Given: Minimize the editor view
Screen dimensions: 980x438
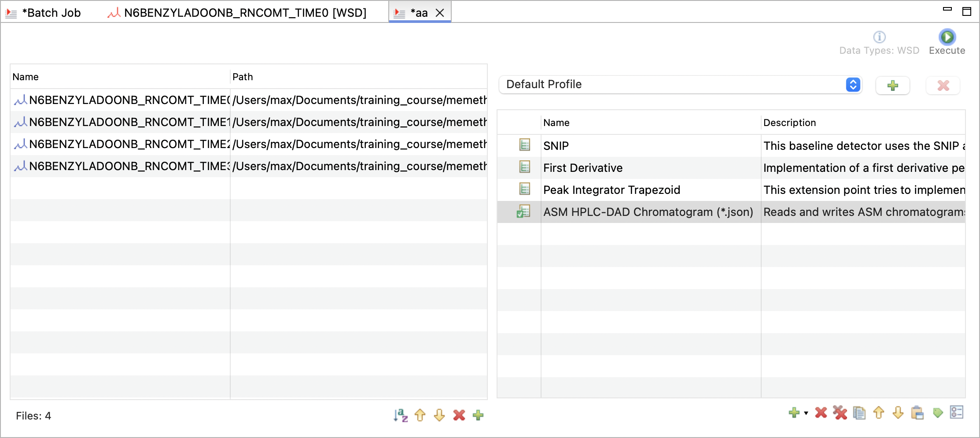Looking at the screenshot, I should click(947, 9).
